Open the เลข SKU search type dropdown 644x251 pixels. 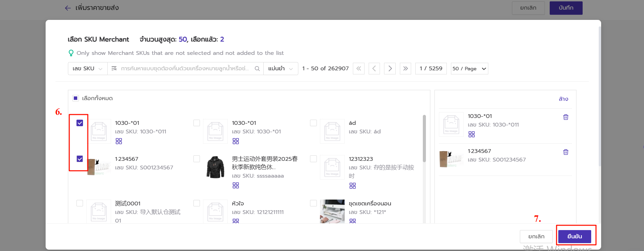click(x=87, y=69)
